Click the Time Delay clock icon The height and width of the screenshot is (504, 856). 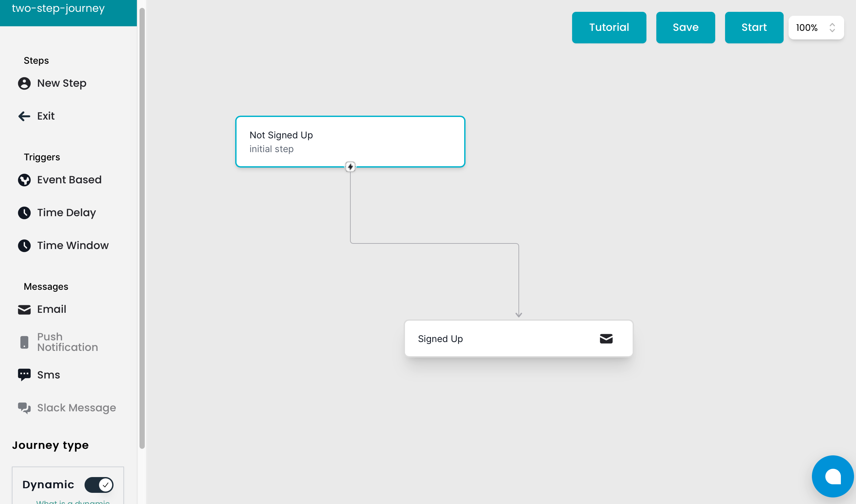point(24,213)
